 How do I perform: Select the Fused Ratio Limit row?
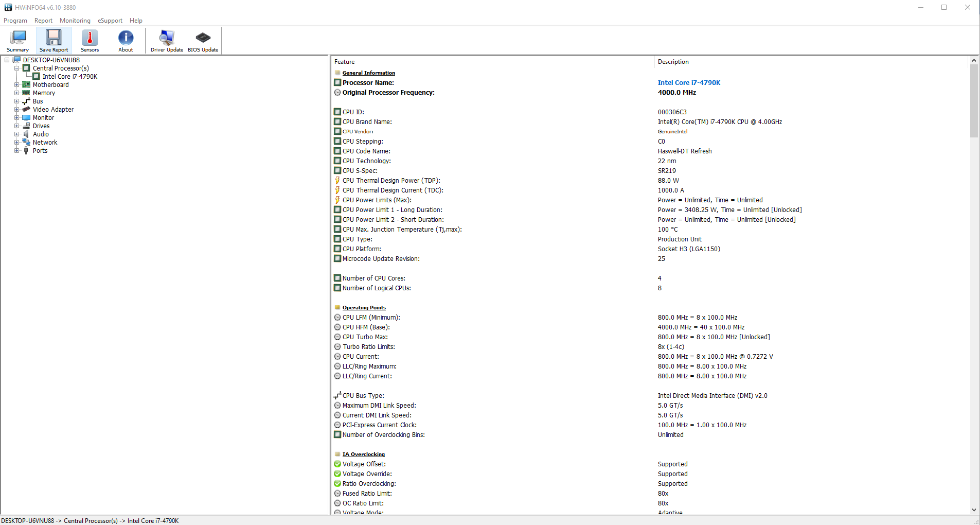650,494
